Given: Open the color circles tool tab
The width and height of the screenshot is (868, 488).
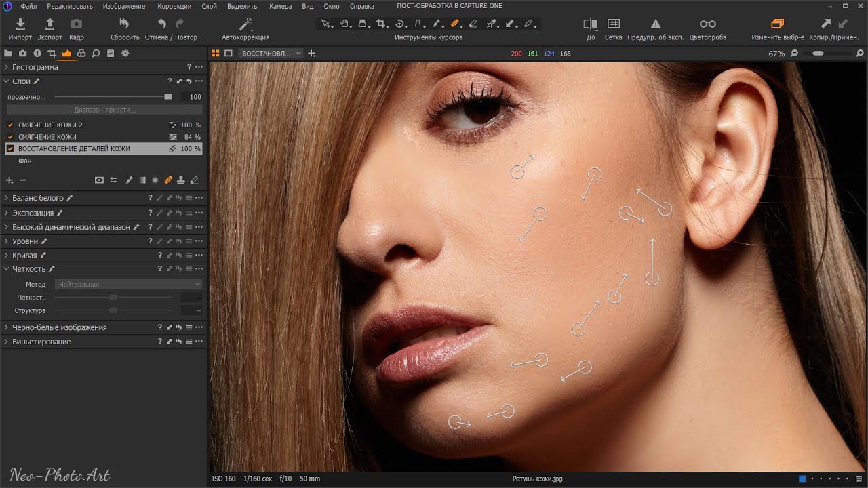Looking at the screenshot, I should pos(81,53).
